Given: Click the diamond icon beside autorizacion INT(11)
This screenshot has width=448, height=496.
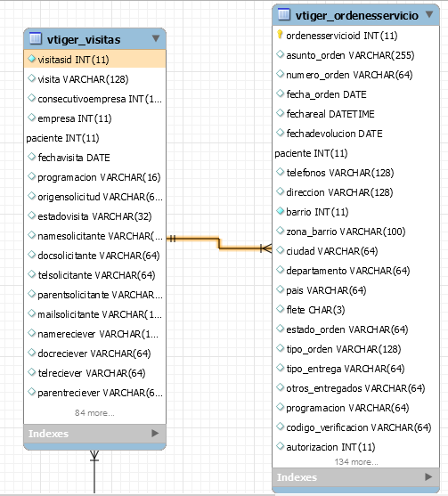Looking at the screenshot, I should (280, 446).
